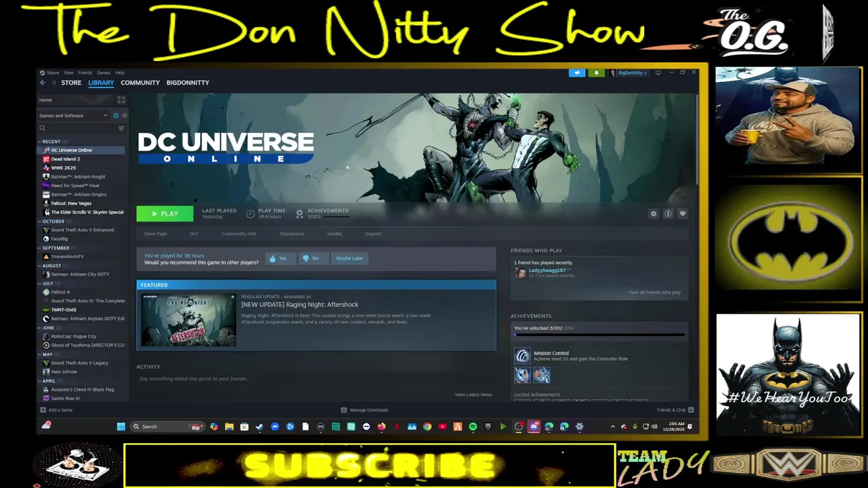868x488 pixels.
Task: Open the Community Hub link
Action: [x=239, y=234]
